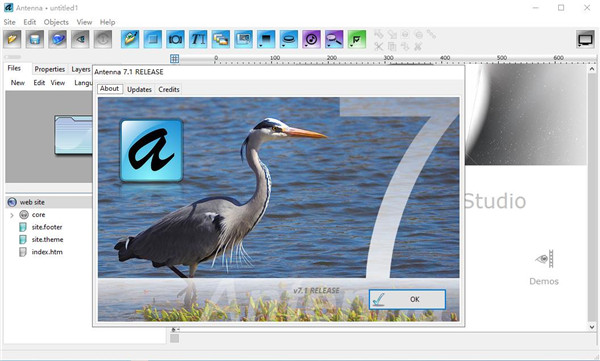Open the blue gradient box tool
Viewport: 600px width, 361px height.
pyautogui.click(x=266, y=39)
